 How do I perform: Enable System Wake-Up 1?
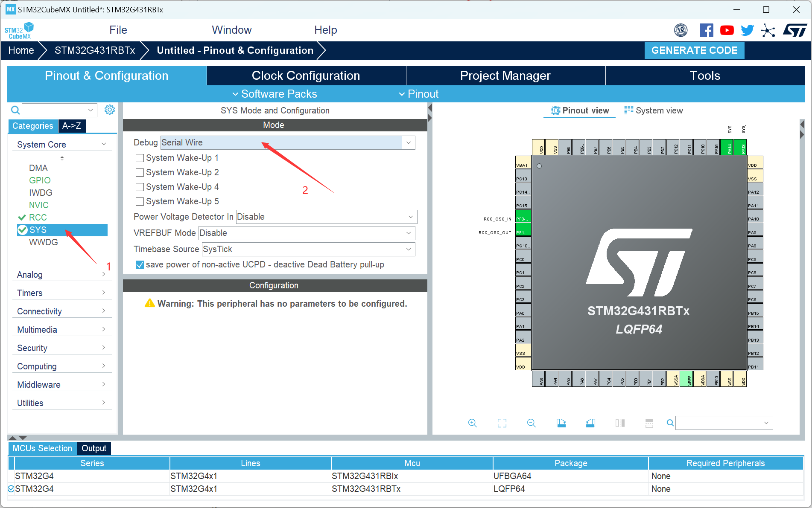coord(140,158)
